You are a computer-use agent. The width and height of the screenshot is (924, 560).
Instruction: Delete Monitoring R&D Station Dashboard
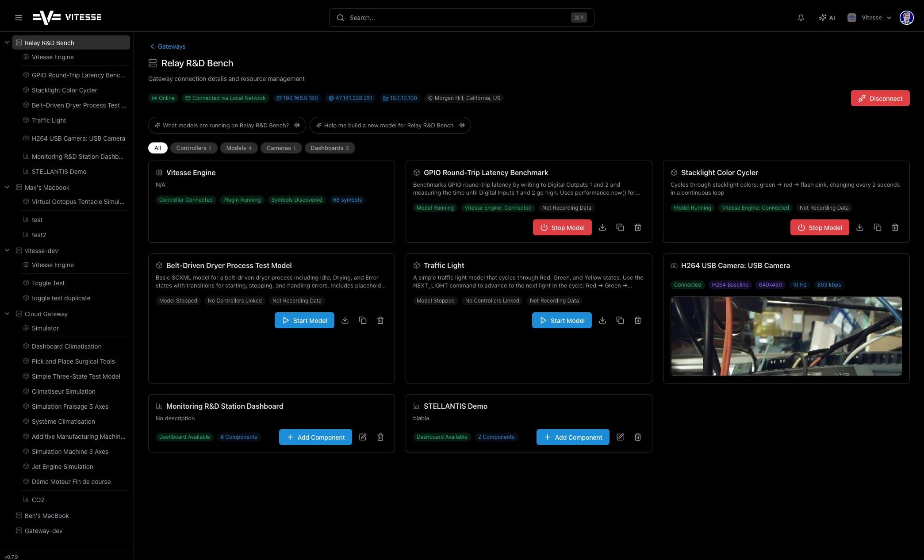pyautogui.click(x=380, y=437)
